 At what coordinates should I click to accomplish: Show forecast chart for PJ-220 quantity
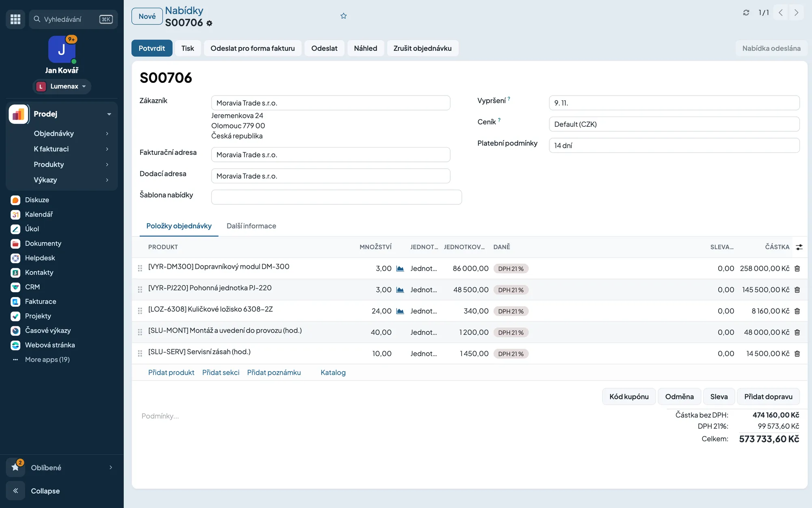point(400,290)
